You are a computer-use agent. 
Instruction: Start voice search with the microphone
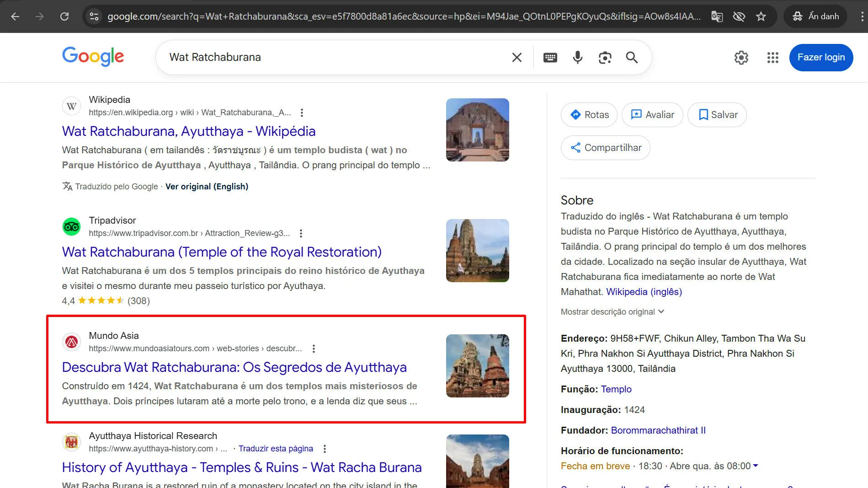(x=577, y=57)
